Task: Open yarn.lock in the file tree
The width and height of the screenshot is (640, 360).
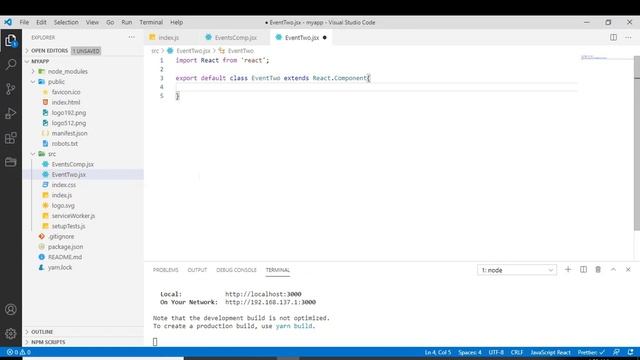Action: coord(60,267)
